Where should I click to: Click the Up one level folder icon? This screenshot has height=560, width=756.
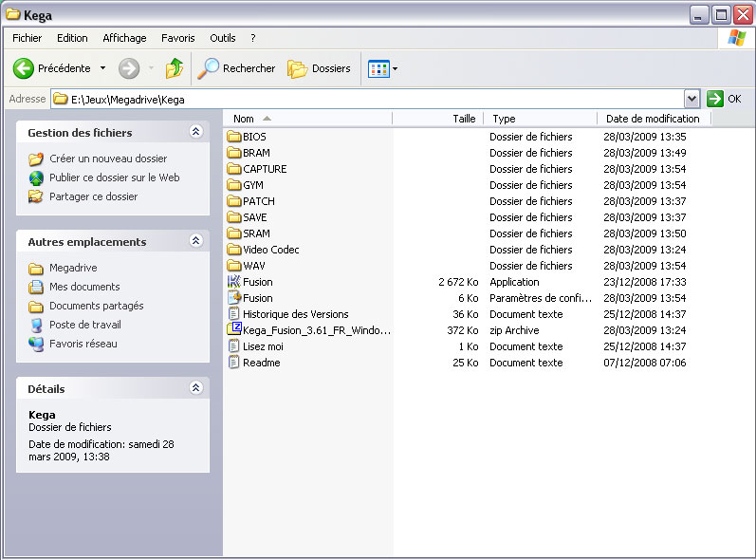[175, 68]
